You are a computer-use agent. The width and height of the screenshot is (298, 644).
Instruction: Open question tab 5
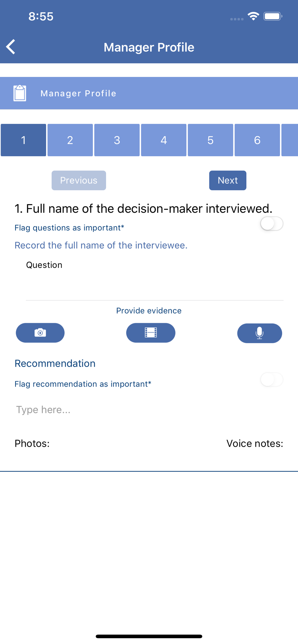(x=210, y=140)
